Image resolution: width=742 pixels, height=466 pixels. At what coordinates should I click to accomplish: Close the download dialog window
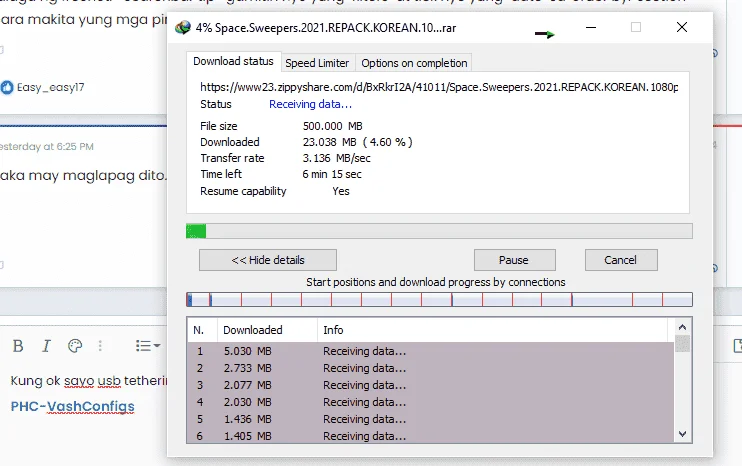tap(682, 27)
